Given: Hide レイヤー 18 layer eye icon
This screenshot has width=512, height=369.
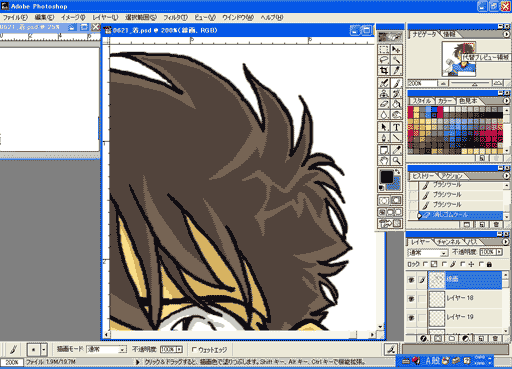Looking at the screenshot, I should (411, 299).
